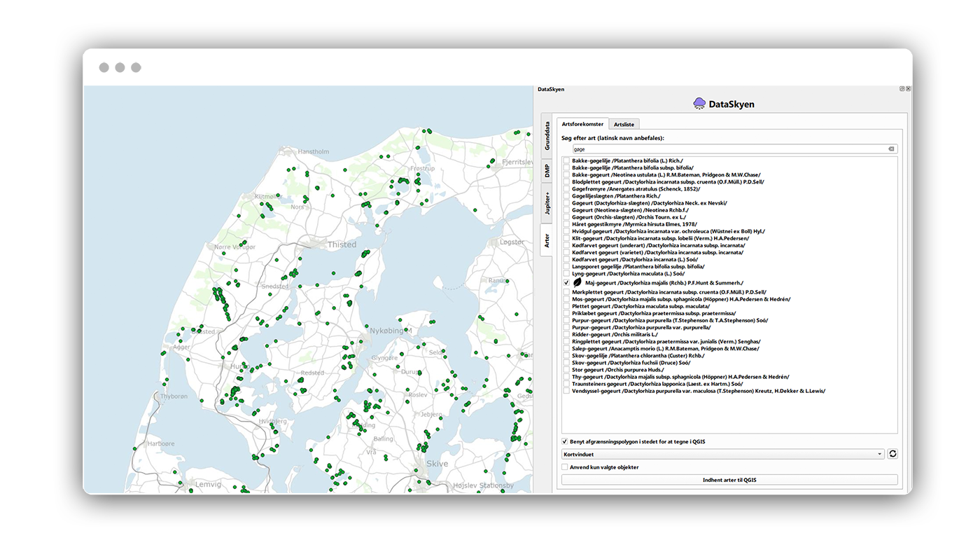The width and height of the screenshot is (980, 552).
Task: Click the first gray window control dot
Action: coord(104,67)
